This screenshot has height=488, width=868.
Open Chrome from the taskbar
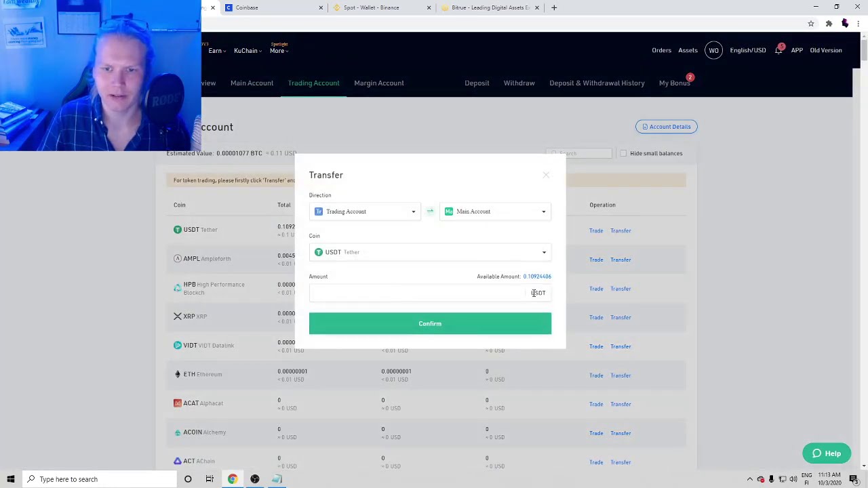click(232, 479)
